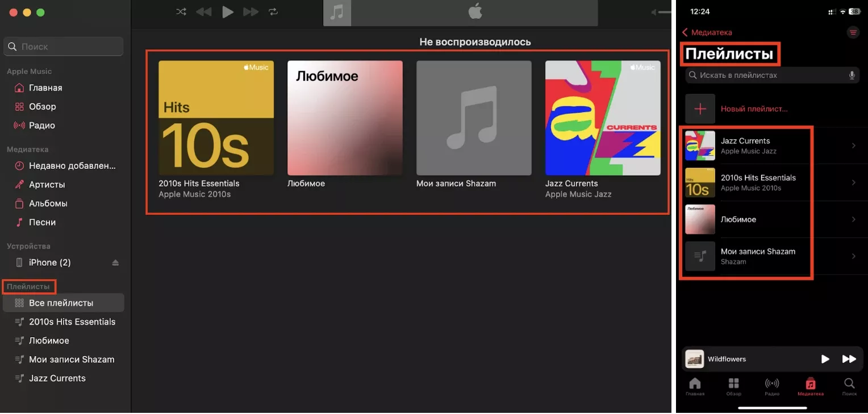Switch to Обзор tab on iPhone
Viewport: 868px width, 414px height.
pyautogui.click(x=733, y=387)
